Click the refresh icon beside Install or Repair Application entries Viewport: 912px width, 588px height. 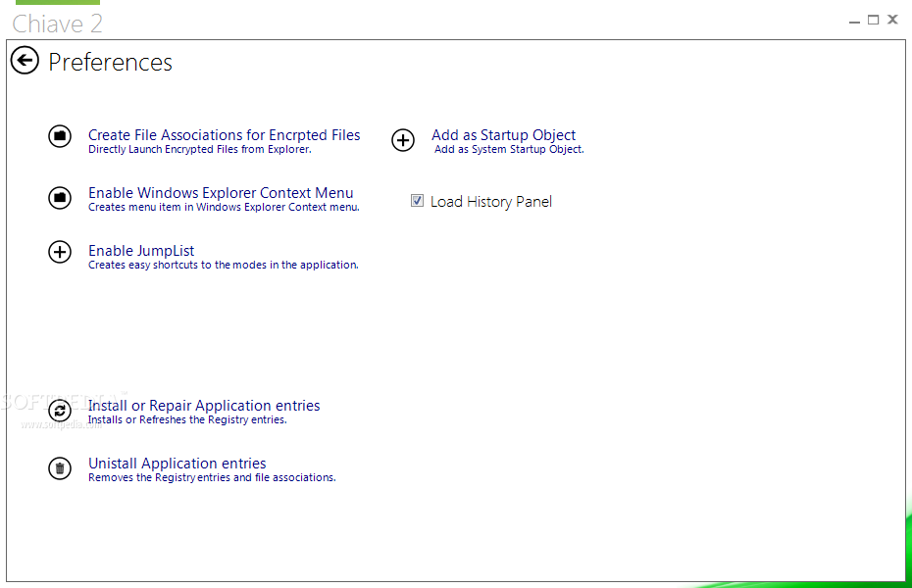[59, 411]
